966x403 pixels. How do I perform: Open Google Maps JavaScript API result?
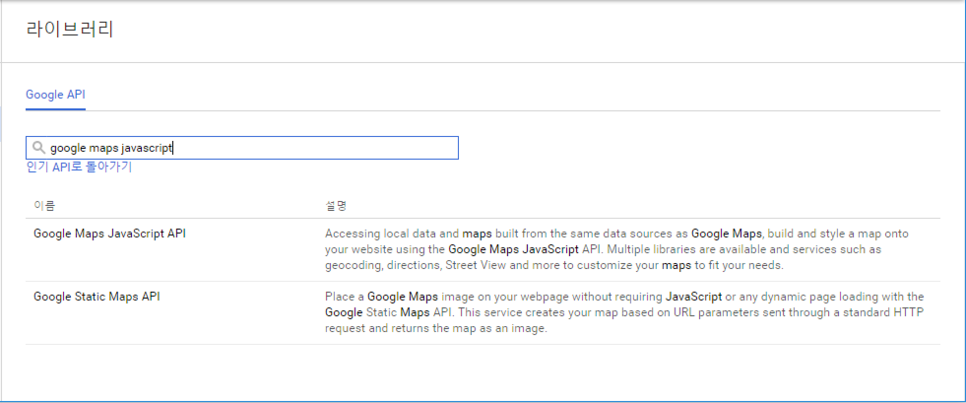tap(110, 234)
